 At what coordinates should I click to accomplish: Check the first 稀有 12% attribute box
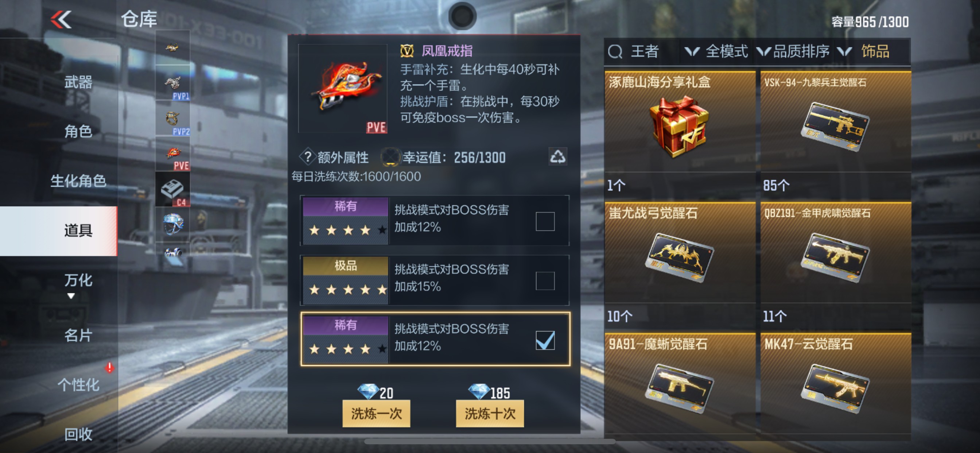click(x=545, y=221)
